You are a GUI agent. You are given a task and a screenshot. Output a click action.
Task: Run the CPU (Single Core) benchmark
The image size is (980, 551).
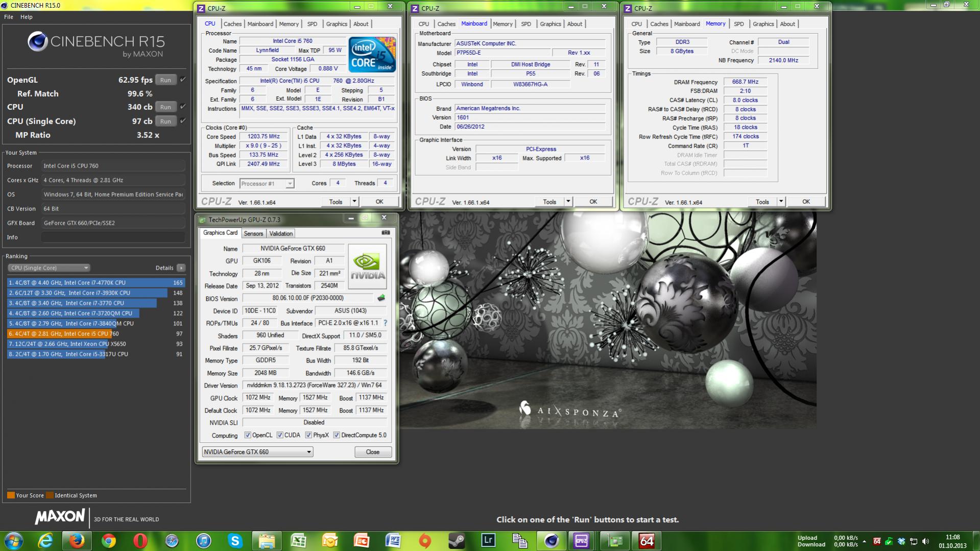(x=165, y=121)
